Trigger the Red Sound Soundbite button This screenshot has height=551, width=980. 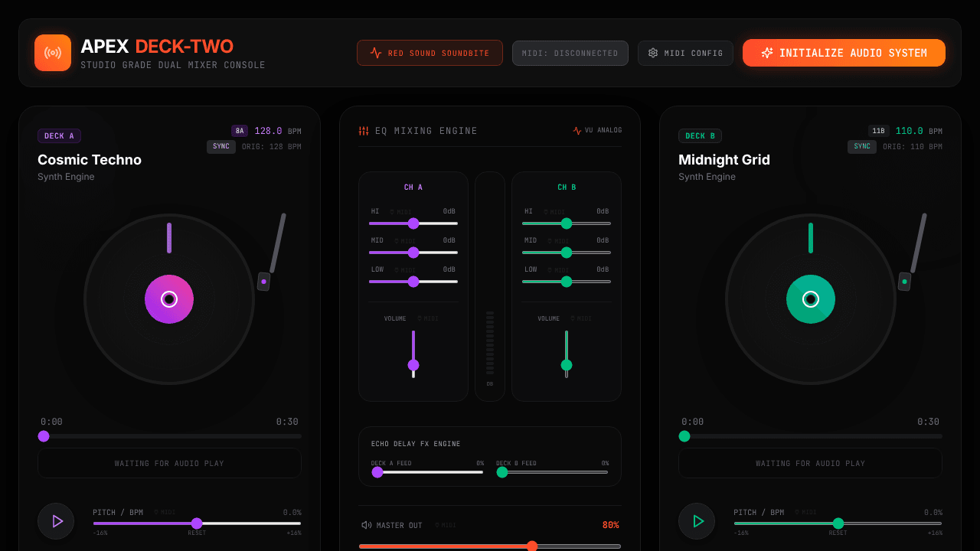pos(430,53)
